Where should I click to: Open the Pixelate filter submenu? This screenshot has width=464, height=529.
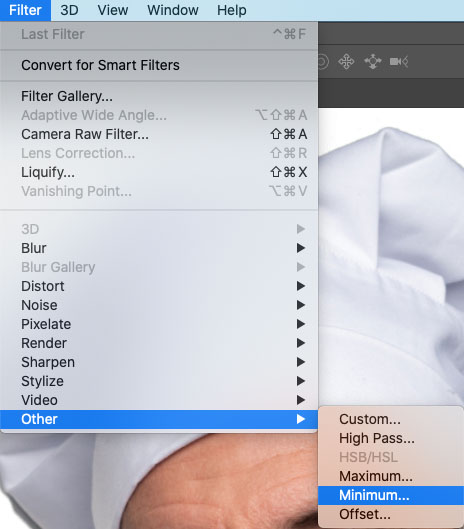pos(159,324)
